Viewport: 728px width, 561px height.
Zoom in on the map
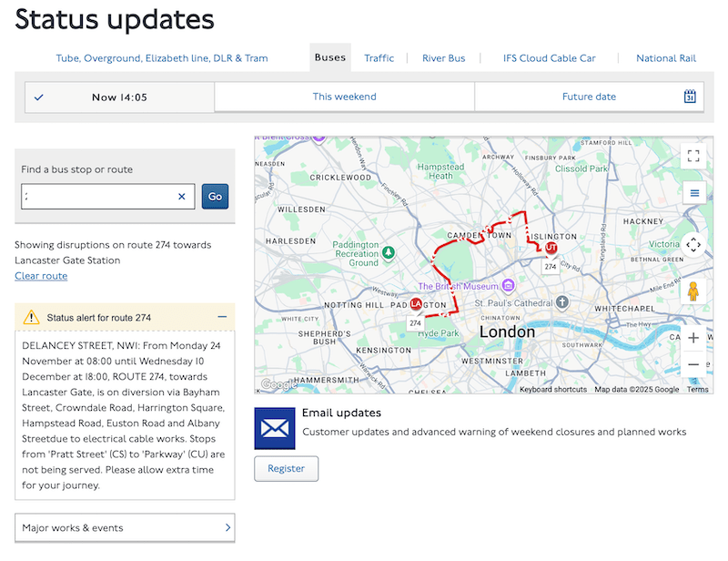pos(693,338)
